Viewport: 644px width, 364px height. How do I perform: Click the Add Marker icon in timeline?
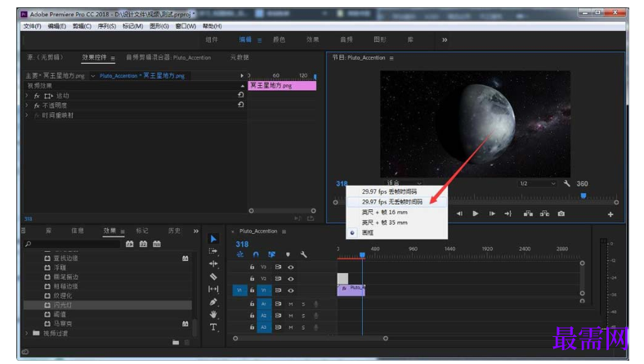point(288,254)
